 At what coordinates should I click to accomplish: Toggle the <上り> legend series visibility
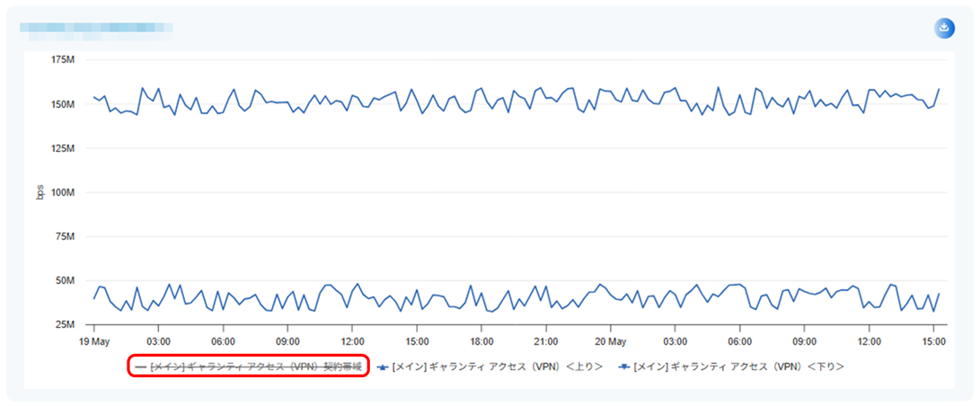coord(490,366)
